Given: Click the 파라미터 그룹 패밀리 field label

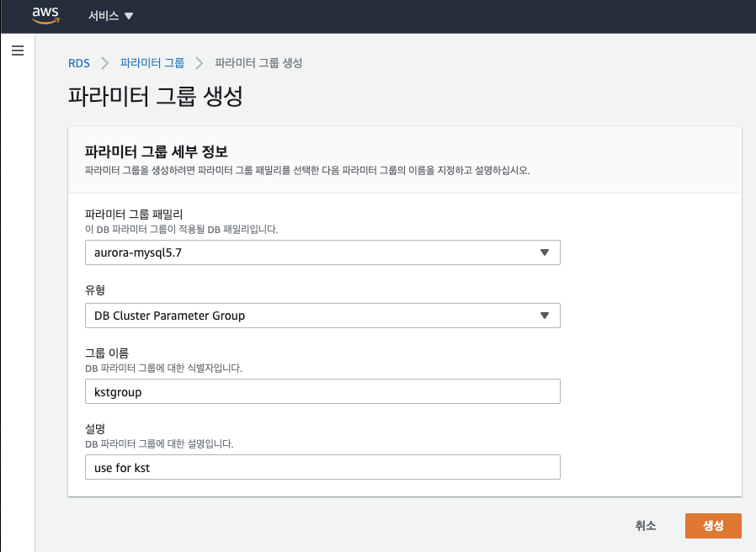Looking at the screenshot, I should click(x=135, y=215).
